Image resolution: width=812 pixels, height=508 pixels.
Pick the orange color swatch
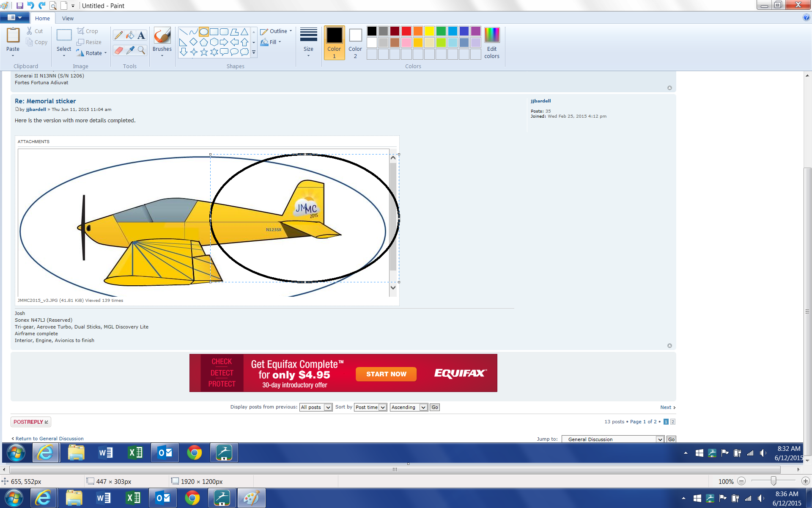(418, 31)
